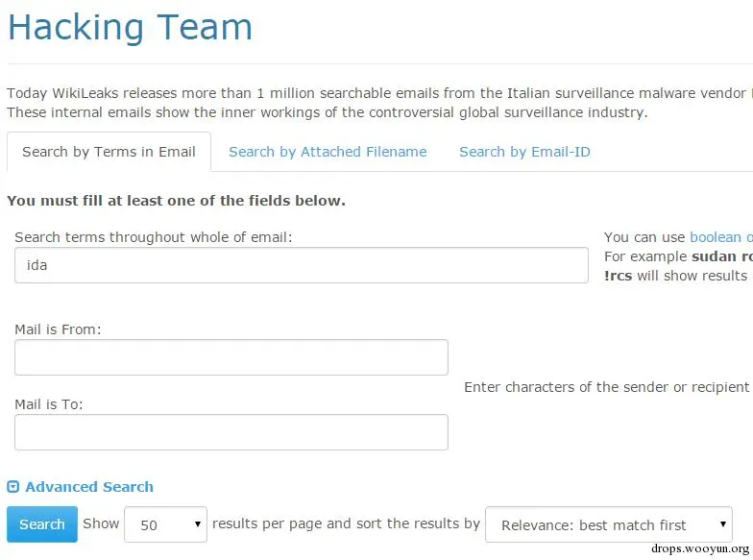Expand the Advanced Search section label
The height and width of the screenshot is (560, 753).
89,487
